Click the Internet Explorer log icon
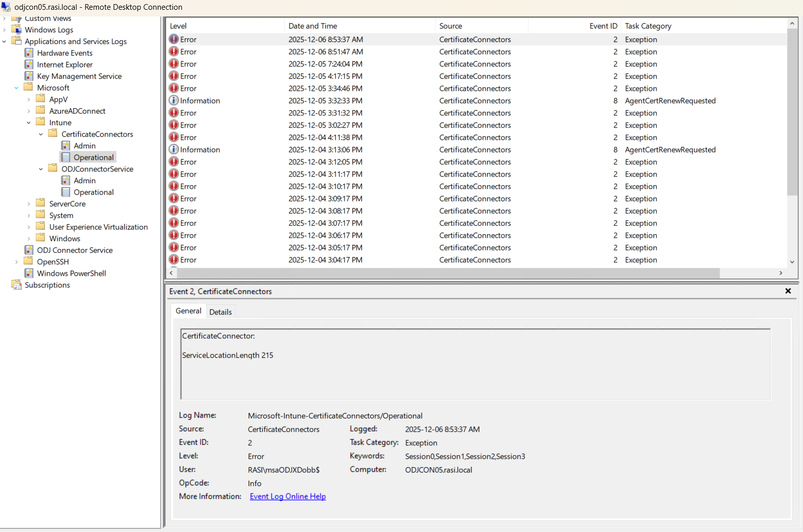Viewport: 803px width, 532px height. 29,64
